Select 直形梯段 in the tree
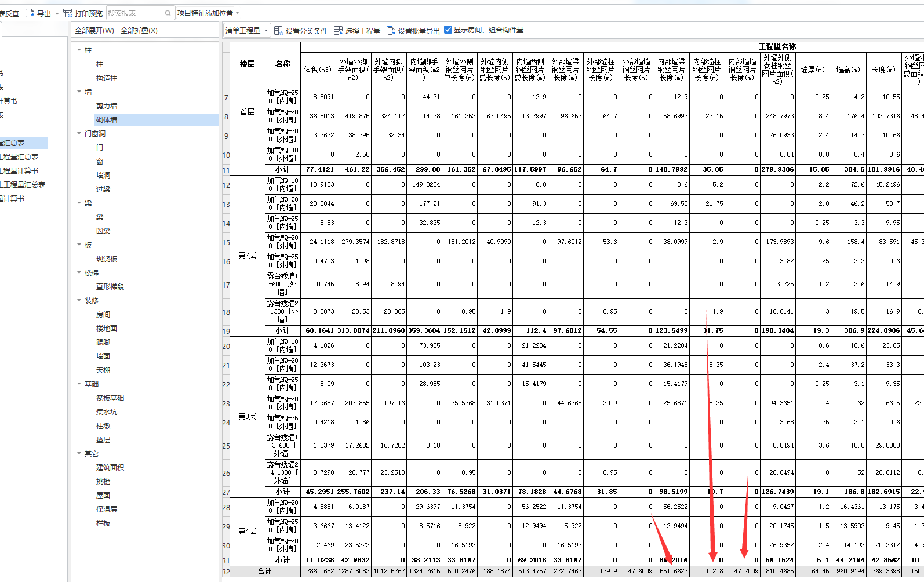 coord(110,286)
